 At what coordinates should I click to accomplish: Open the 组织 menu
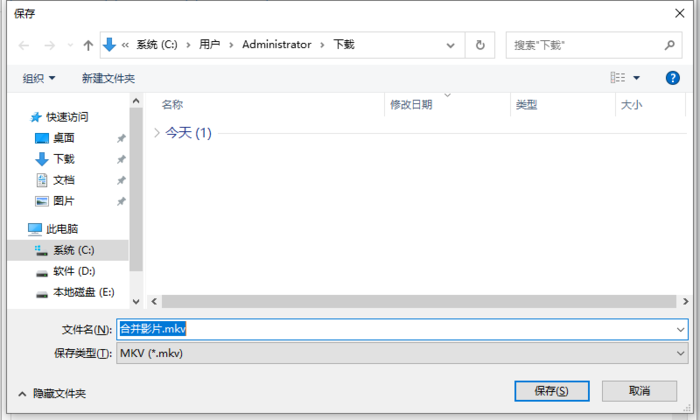39,78
